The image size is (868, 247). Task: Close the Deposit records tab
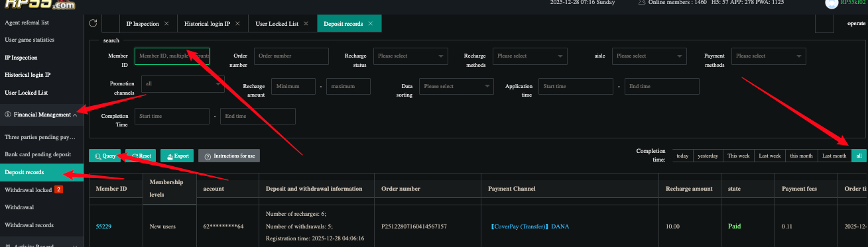[x=370, y=24]
